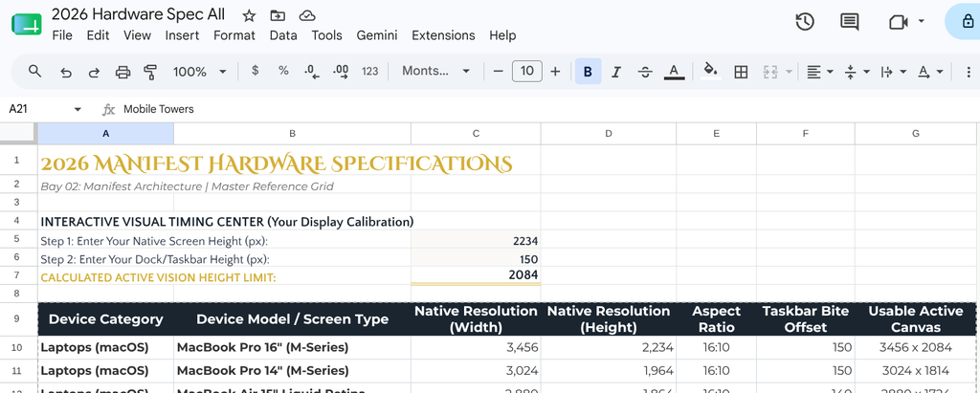Click the font size field showing 10

[527, 71]
